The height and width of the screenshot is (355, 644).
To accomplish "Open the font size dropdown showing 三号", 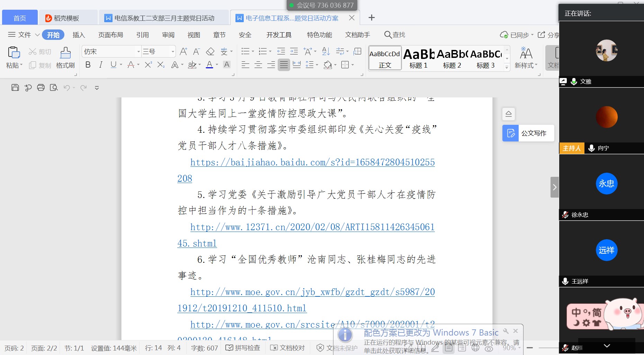I will tap(173, 52).
